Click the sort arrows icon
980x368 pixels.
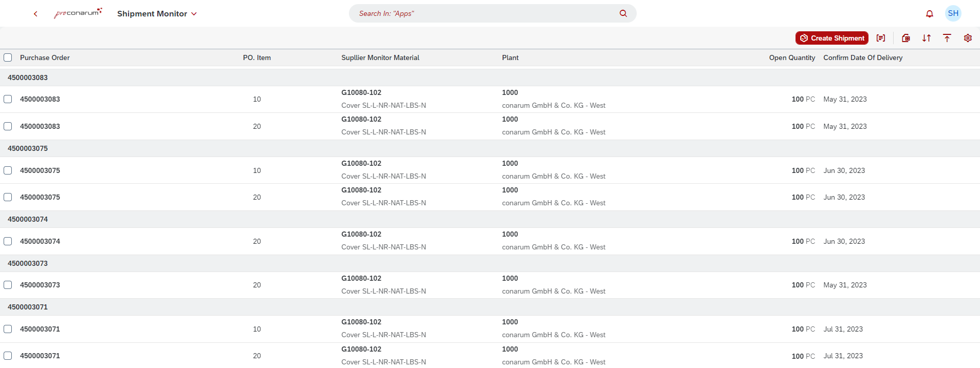tap(927, 38)
